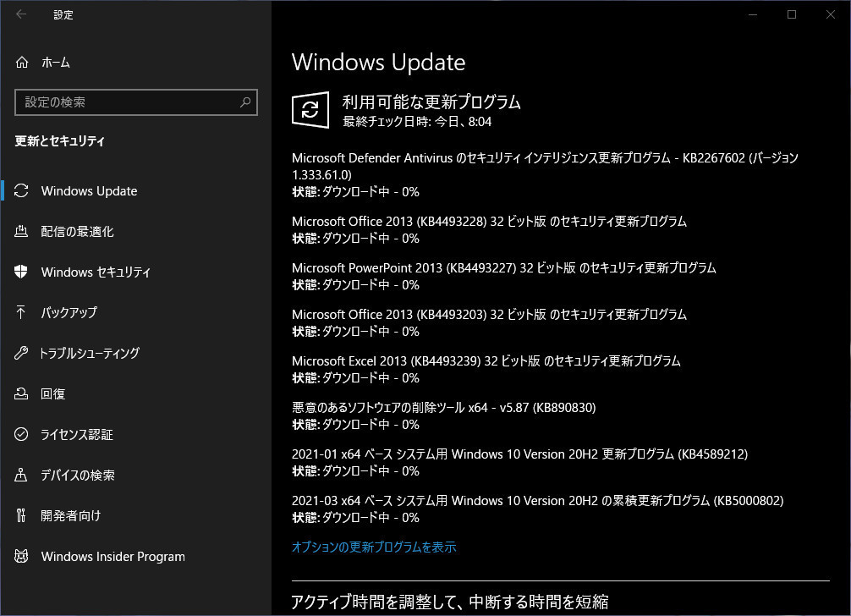Click the 更新とセキュリティ section heading

[x=60, y=141]
